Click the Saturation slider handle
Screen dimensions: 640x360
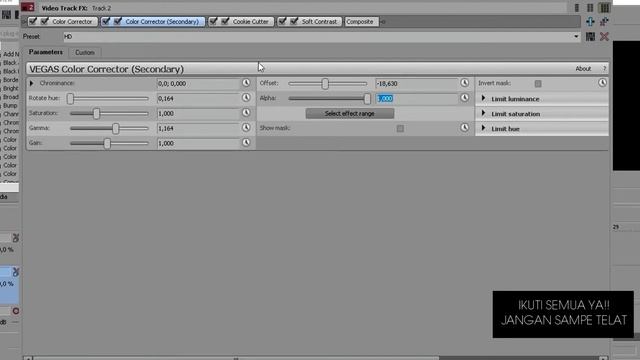point(96,113)
